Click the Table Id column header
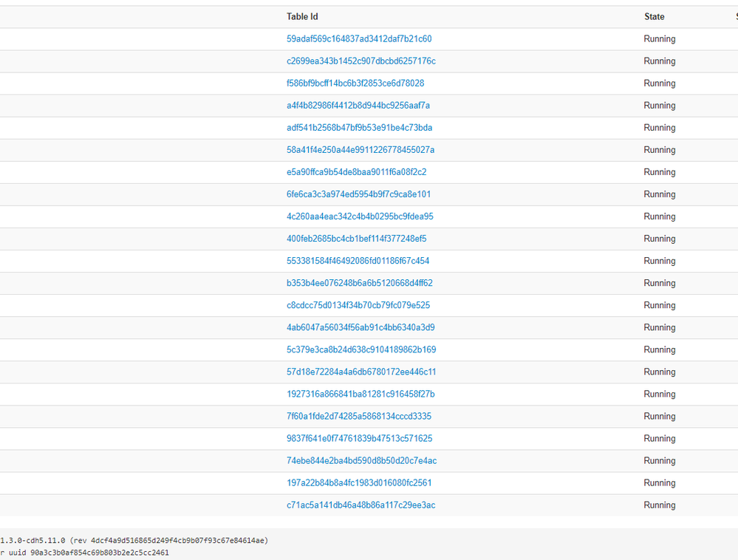This screenshot has height=560, width=738. tap(302, 16)
